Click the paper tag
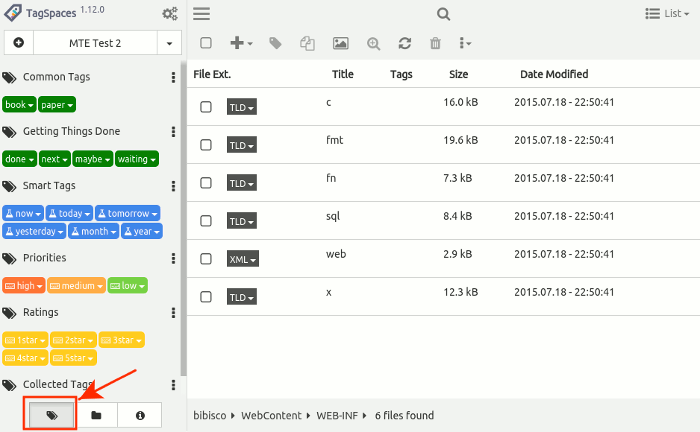The height and width of the screenshot is (432, 700). coord(57,105)
